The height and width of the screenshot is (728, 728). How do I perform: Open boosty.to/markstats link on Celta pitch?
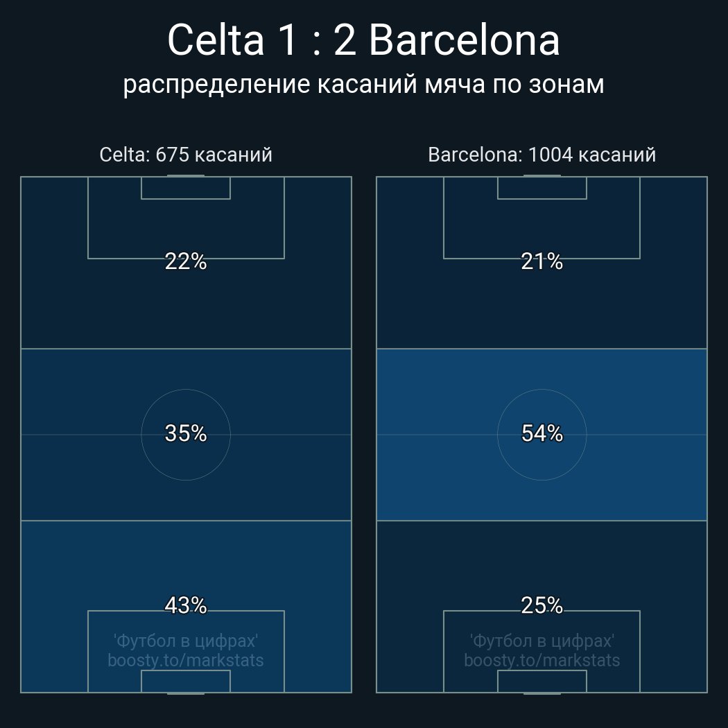[x=186, y=660]
